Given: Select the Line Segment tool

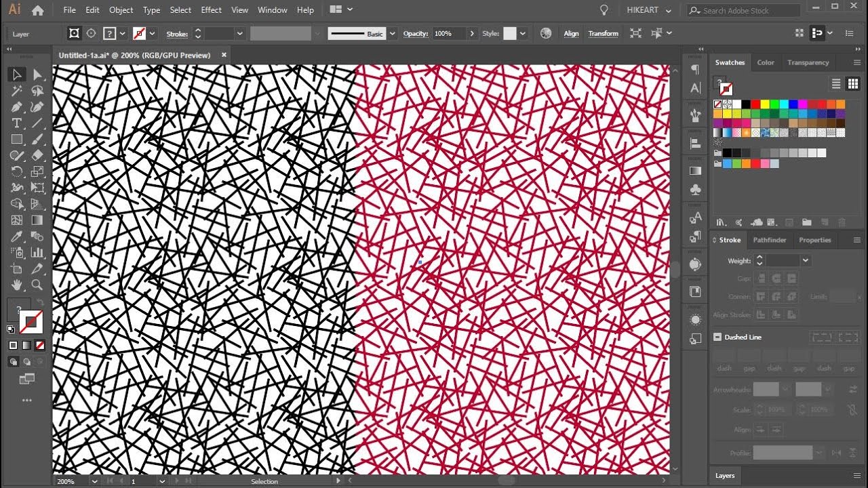Looking at the screenshot, I should [38, 123].
